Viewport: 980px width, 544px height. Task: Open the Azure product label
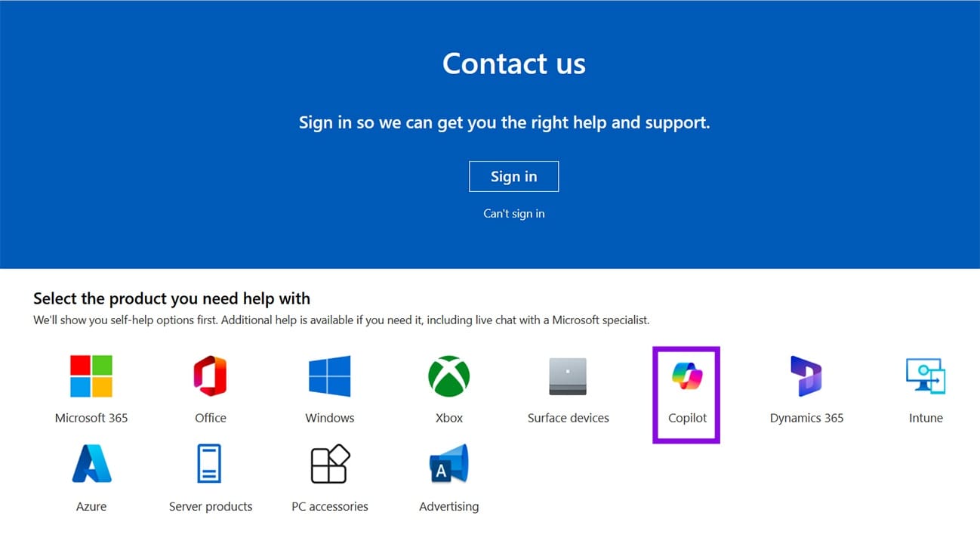tap(91, 506)
